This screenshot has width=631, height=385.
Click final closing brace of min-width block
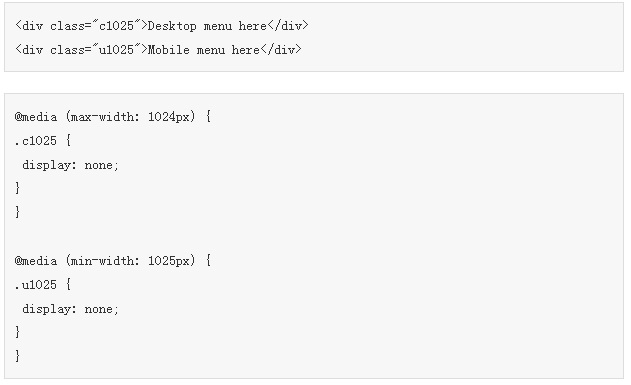(17, 356)
